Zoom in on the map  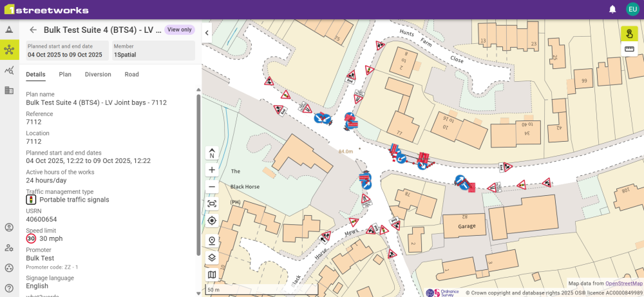coord(212,170)
